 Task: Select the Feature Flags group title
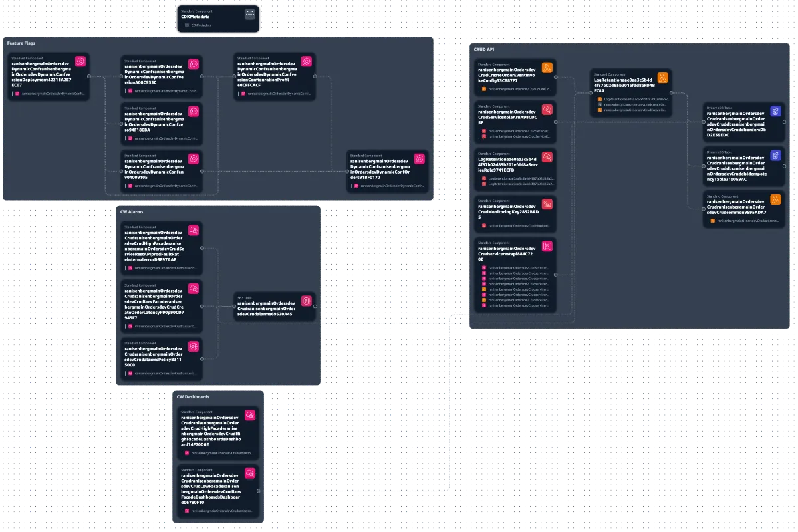coord(21,43)
